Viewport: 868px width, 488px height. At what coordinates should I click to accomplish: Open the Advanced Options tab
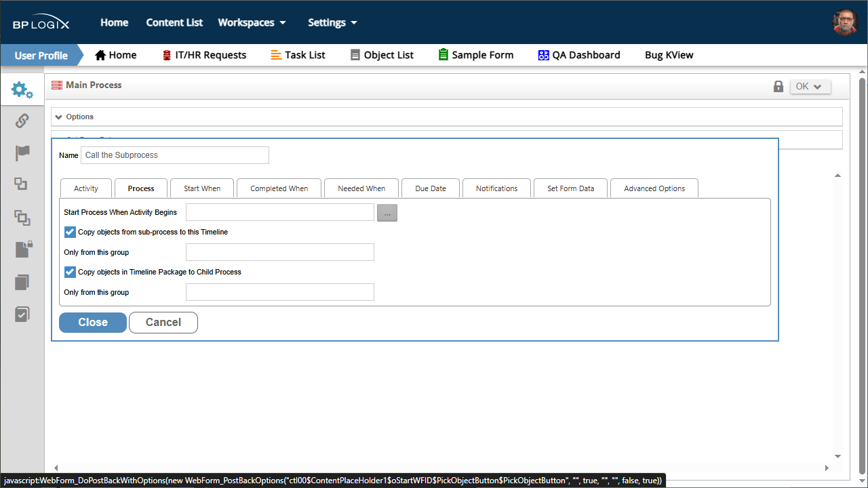click(x=654, y=188)
